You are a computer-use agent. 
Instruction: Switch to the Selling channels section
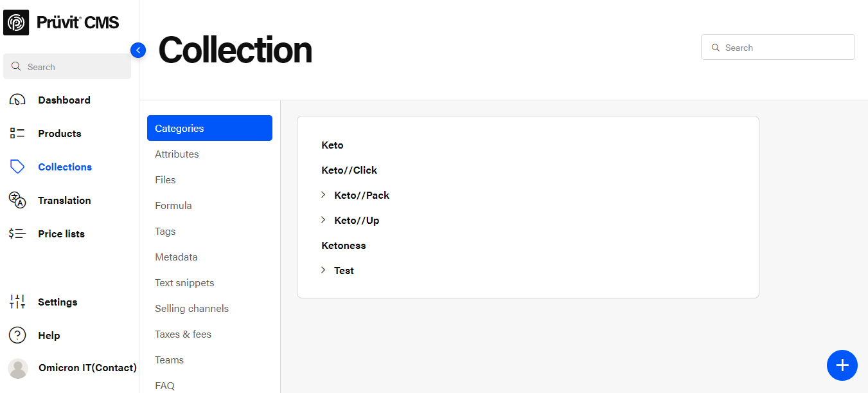click(191, 309)
